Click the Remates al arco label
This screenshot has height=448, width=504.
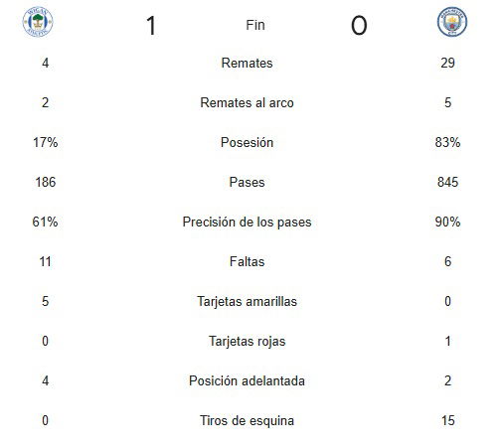click(x=247, y=102)
